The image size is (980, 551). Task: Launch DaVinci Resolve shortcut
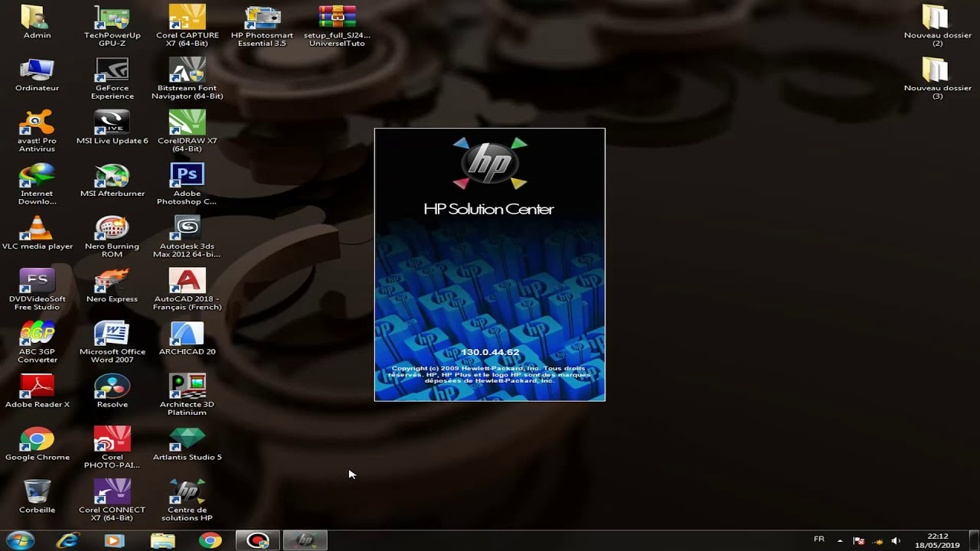(x=112, y=392)
